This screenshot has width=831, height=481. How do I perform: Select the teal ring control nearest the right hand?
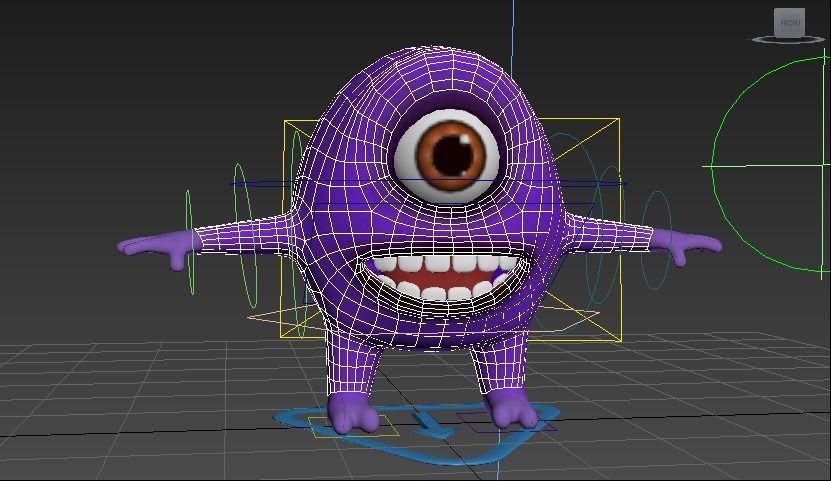[x=656, y=240]
